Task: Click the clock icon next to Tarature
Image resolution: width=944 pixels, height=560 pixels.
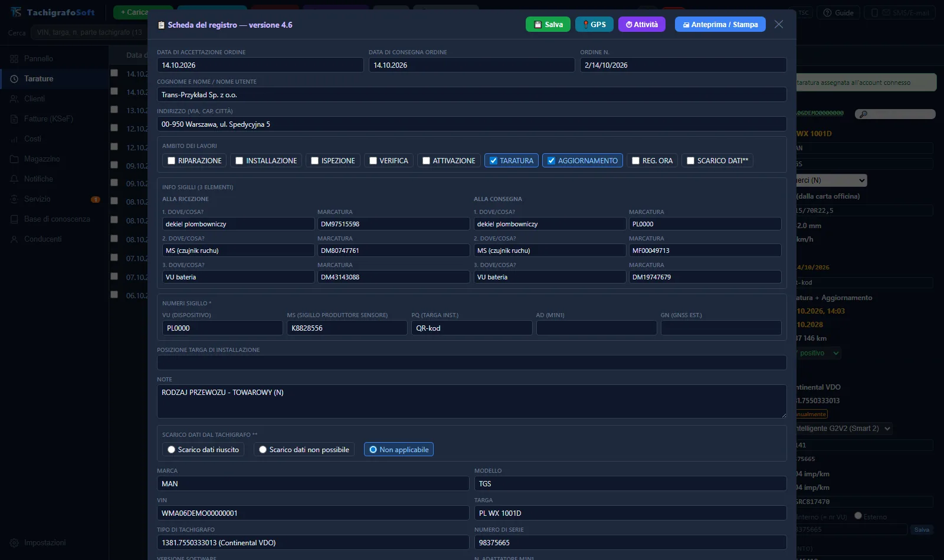Action: [14, 79]
